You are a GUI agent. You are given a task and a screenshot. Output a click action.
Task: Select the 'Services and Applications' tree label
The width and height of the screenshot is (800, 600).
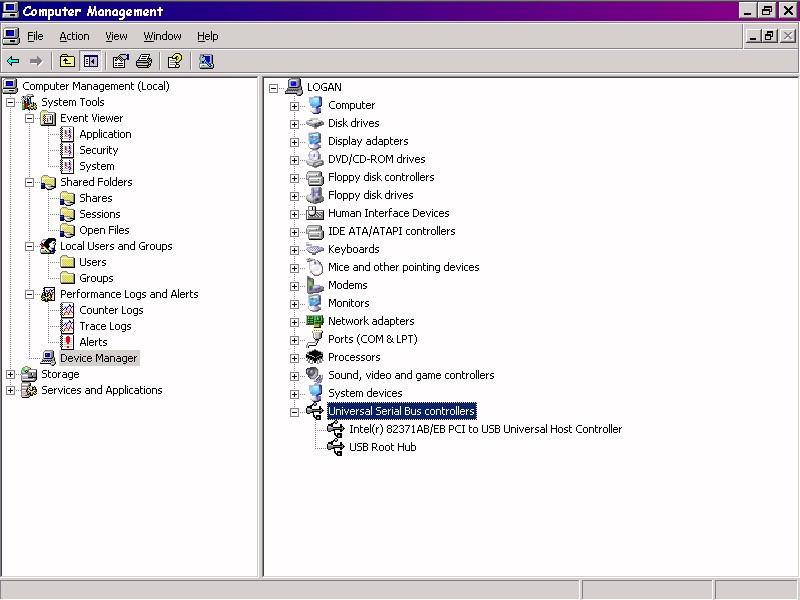[x=102, y=390]
